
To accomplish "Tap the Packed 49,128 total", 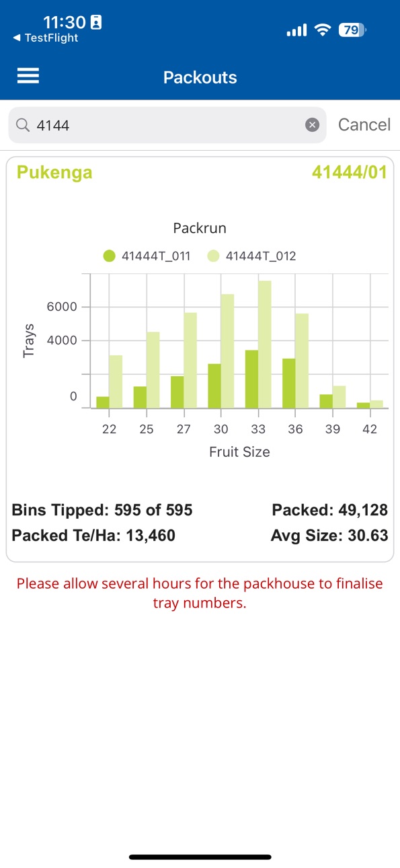I will click(329, 510).
